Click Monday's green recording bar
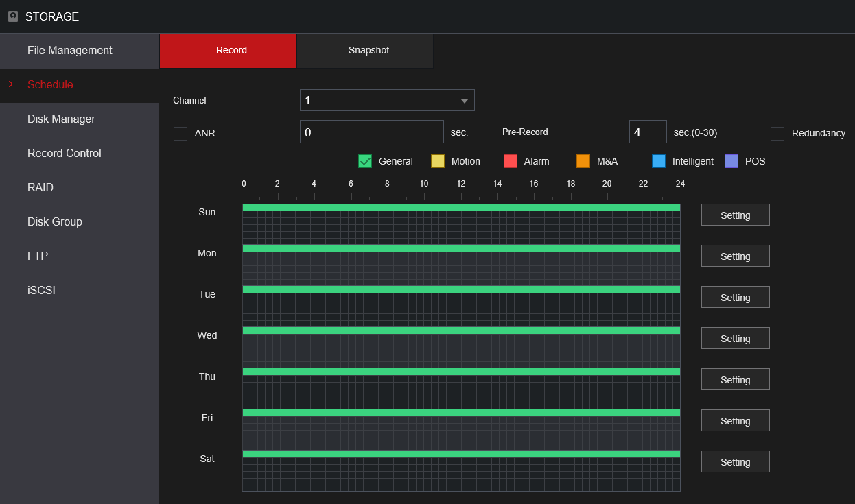Screen dimensions: 855x504 coord(460,248)
